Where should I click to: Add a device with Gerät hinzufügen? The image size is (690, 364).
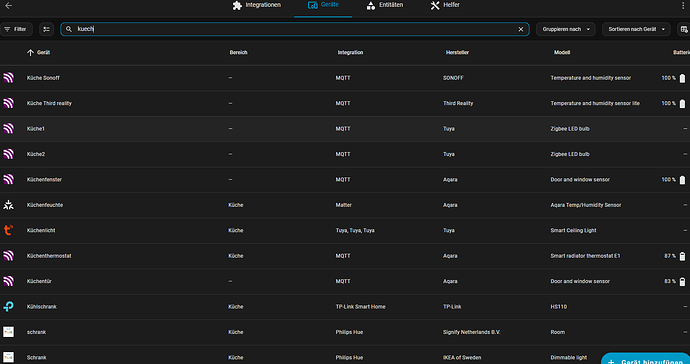(646, 359)
